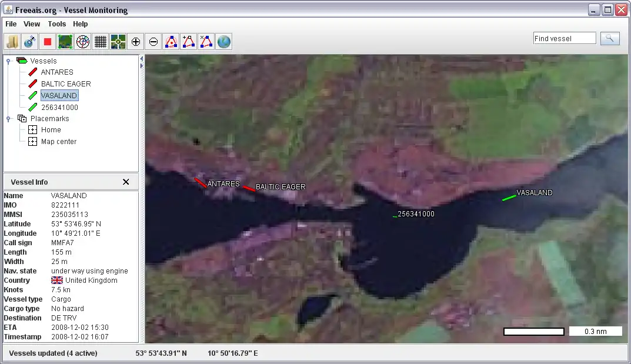Close the Vessel Info panel
The height and width of the screenshot is (364, 631).
click(x=126, y=182)
